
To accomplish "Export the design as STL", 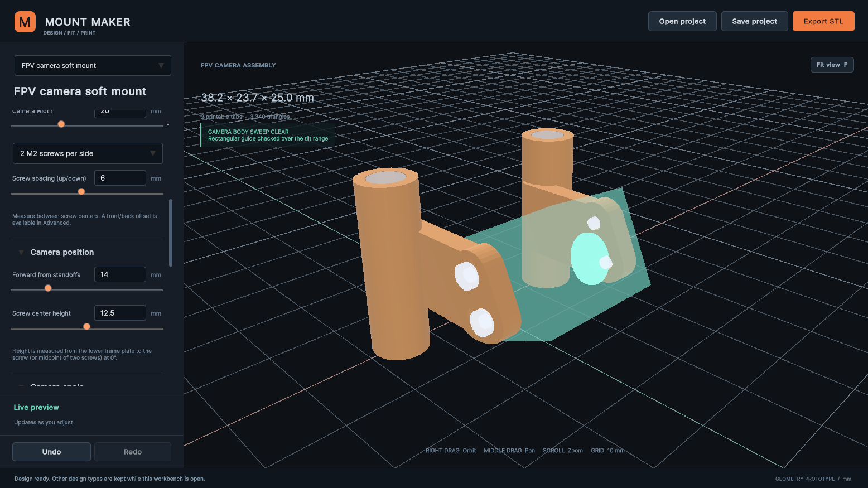I will click(823, 21).
